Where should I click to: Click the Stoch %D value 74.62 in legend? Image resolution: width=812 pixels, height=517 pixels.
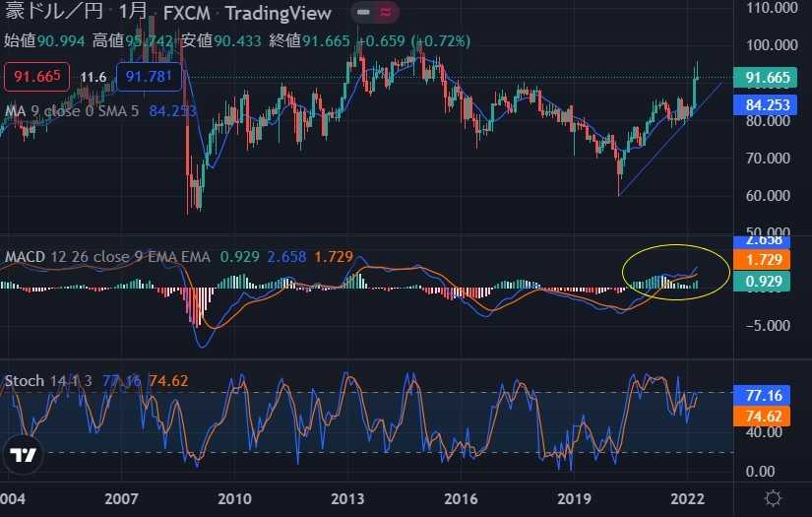pyautogui.click(x=169, y=381)
